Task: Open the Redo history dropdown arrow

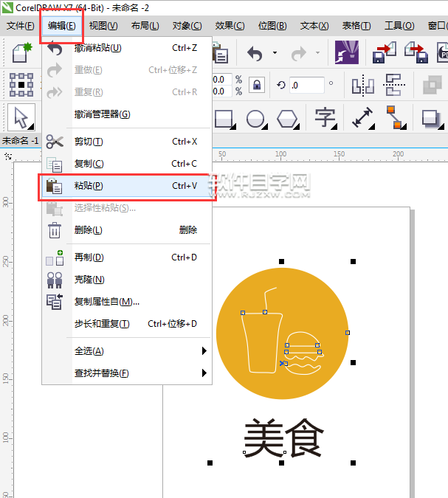Action: [317, 52]
